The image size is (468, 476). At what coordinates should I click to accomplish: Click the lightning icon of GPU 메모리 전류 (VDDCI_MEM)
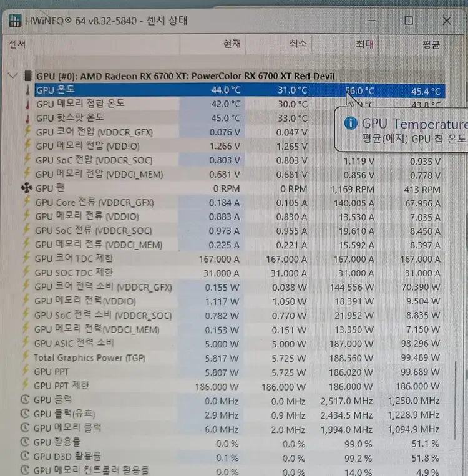point(26,245)
